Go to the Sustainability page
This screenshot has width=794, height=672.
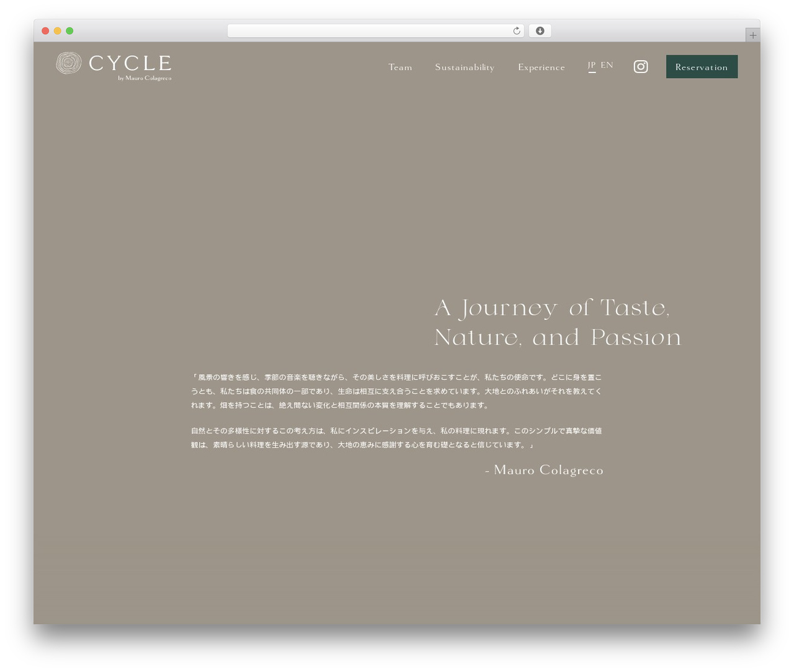point(465,67)
